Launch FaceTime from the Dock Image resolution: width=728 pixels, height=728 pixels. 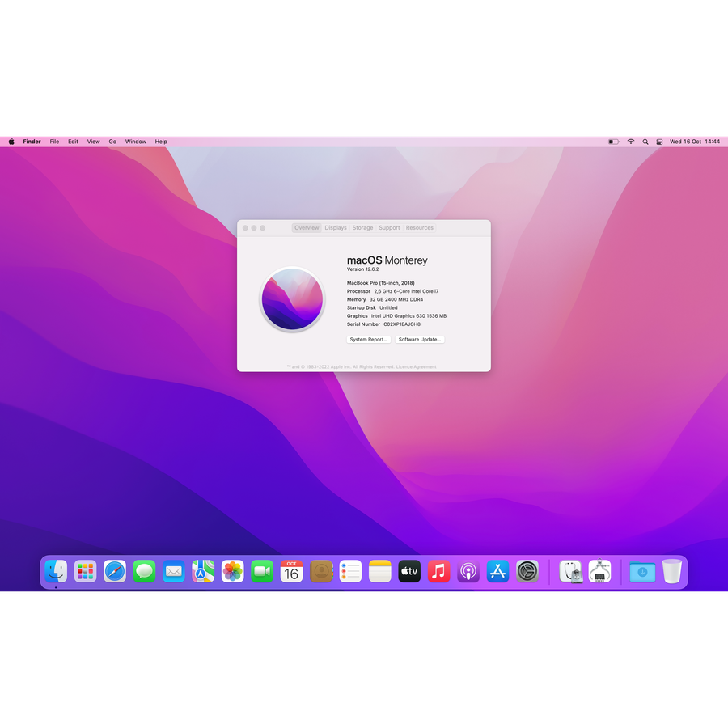click(x=262, y=572)
